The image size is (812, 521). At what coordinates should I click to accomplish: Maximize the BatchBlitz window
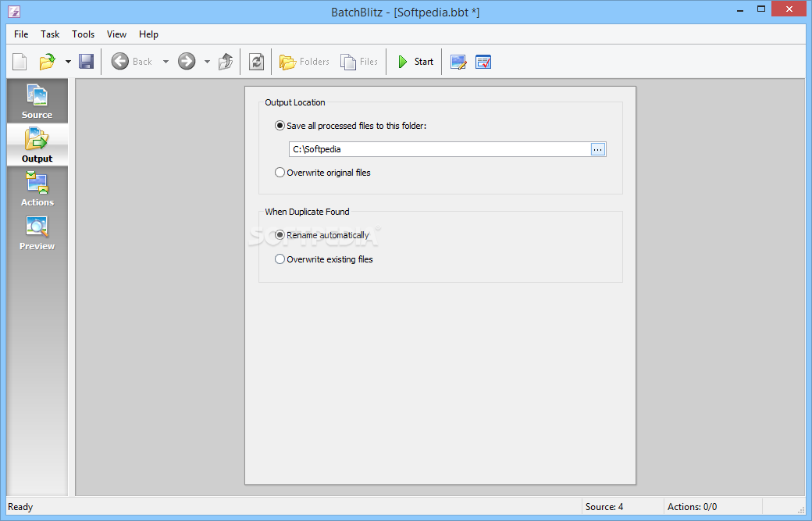[761, 9]
